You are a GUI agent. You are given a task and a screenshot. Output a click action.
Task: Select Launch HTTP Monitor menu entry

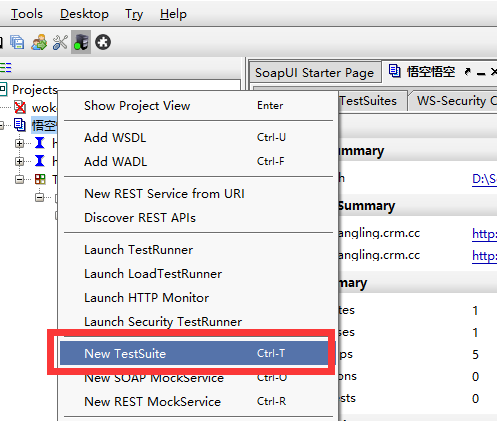(198, 298)
